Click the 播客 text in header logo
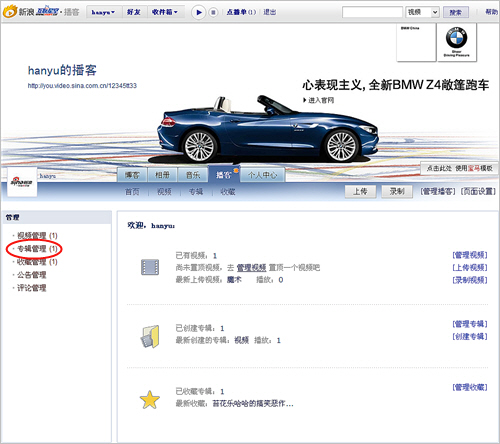The width and height of the screenshot is (500, 444). (x=72, y=12)
